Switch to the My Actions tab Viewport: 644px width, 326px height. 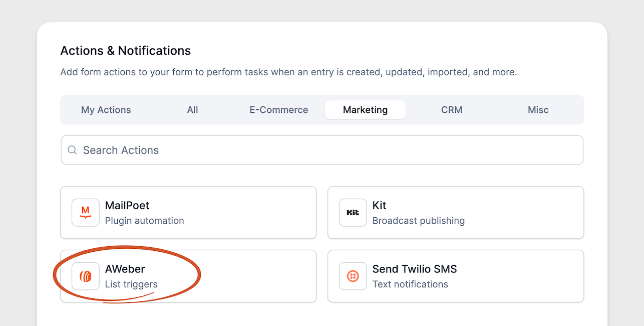point(106,110)
